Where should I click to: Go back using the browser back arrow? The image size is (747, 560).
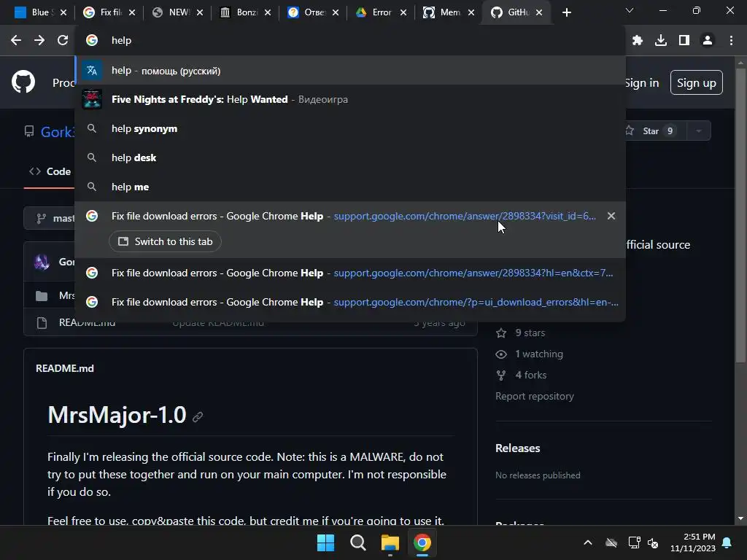point(16,41)
